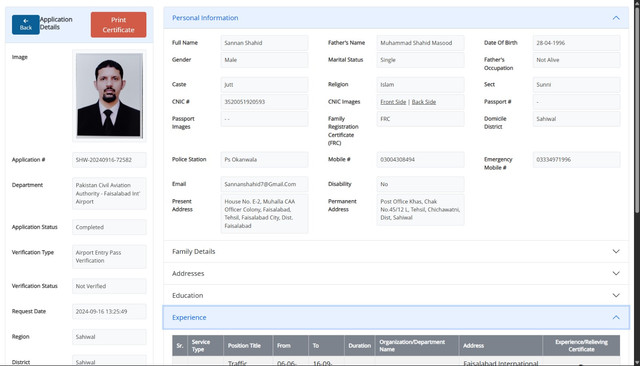This screenshot has height=366, width=640.
Task: View the CNIC Front Side image
Action: 393,102
